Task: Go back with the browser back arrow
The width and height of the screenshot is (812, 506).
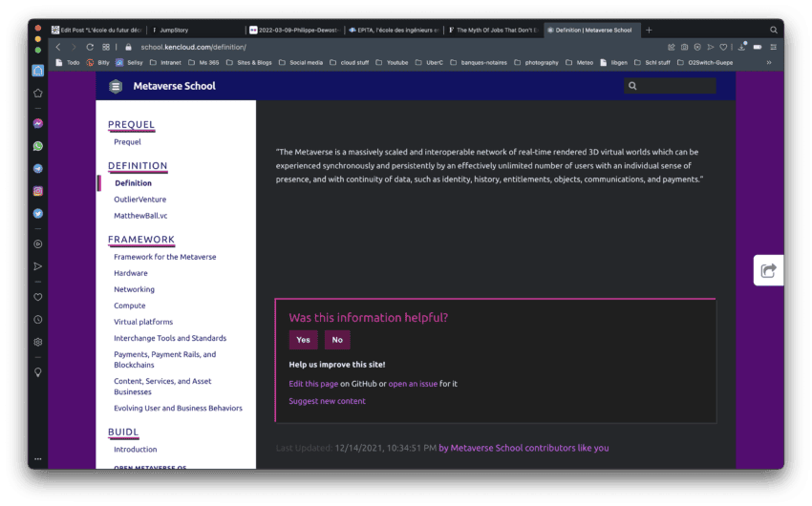Action: click(x=58, y=47)
